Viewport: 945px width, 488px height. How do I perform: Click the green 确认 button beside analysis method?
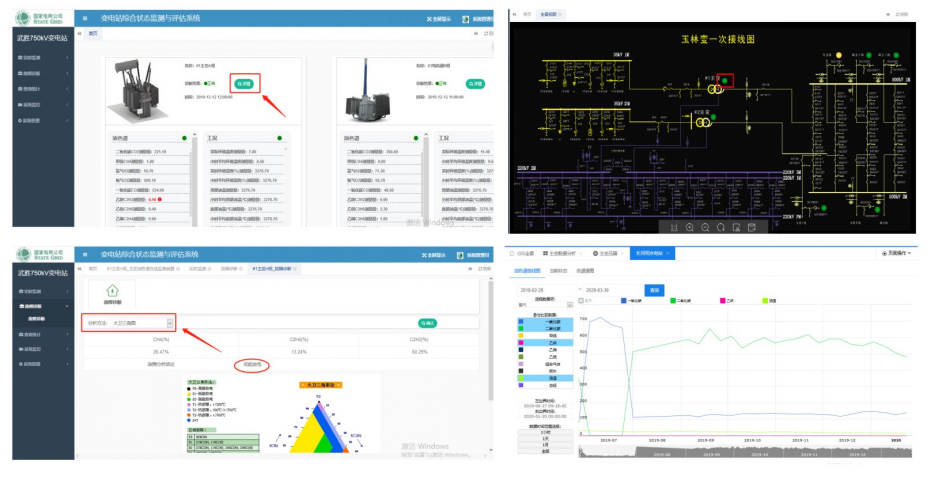(428, 323)
